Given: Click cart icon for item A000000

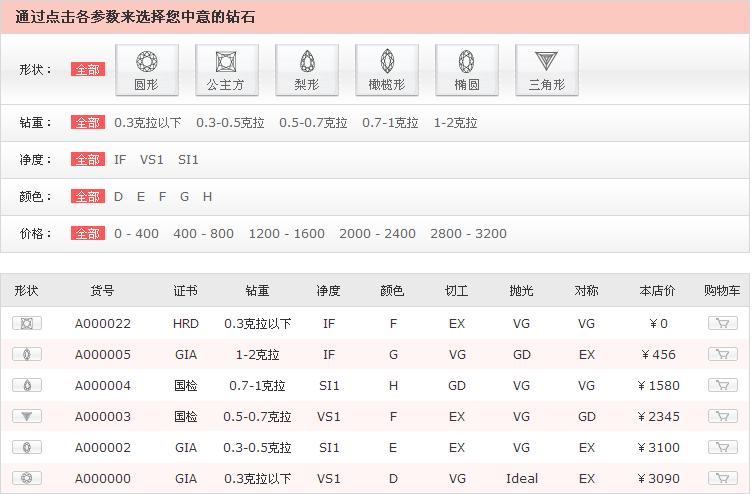Looking at the screenshot, I should click(x=721, y=478).
